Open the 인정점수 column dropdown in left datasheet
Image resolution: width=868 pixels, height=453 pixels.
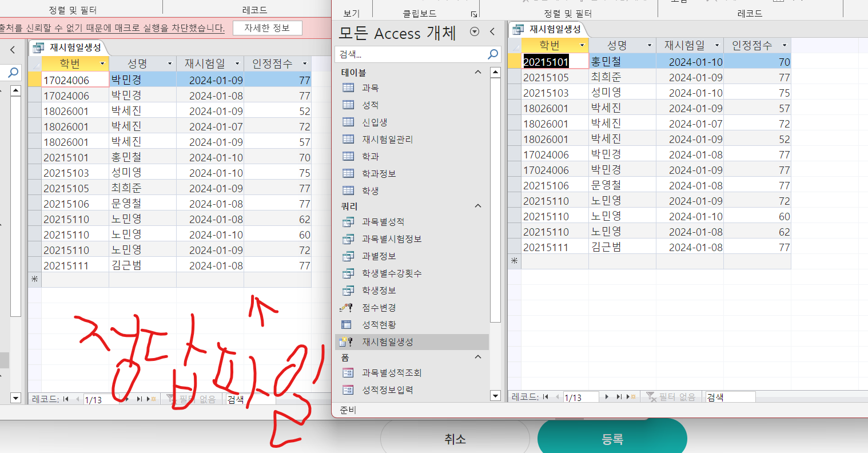click(305, 63)
